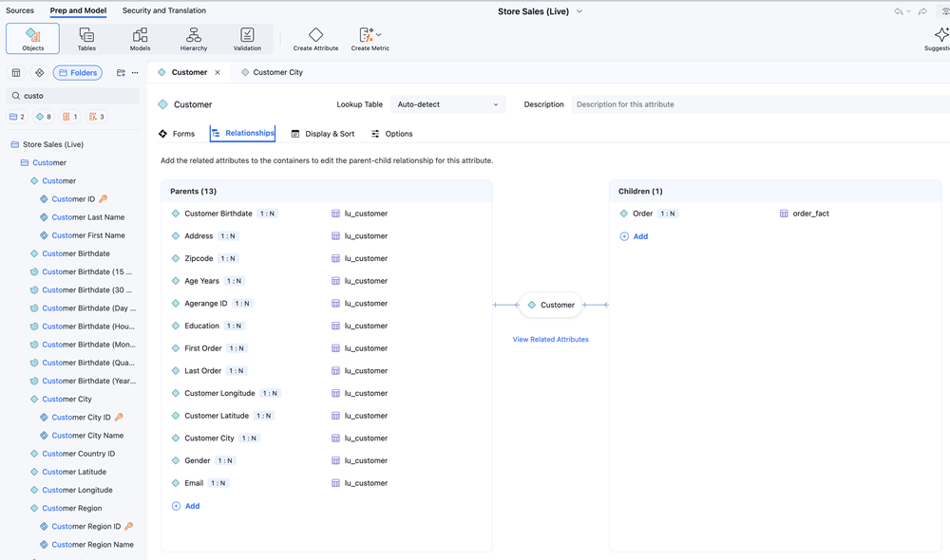Viewport: 950px width, 560px height.
Task: Click the Objects toolbar button
Action: [33, 38]
